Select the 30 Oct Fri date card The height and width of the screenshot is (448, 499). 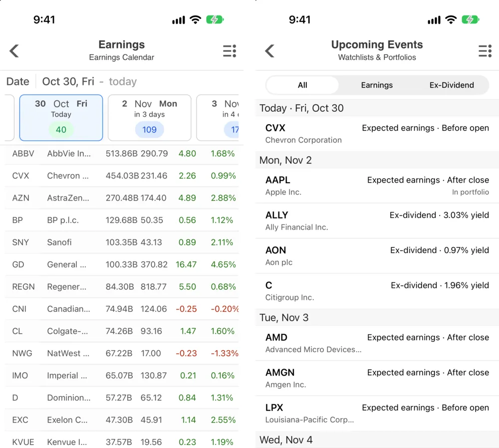61,117
